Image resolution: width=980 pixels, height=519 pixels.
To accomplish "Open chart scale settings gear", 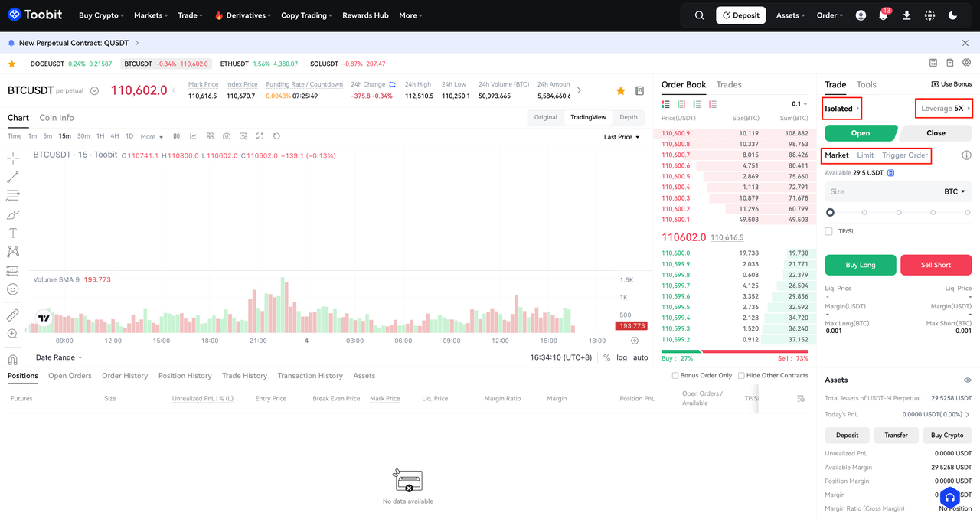I will pyautogui.click(x=634, y=341).
